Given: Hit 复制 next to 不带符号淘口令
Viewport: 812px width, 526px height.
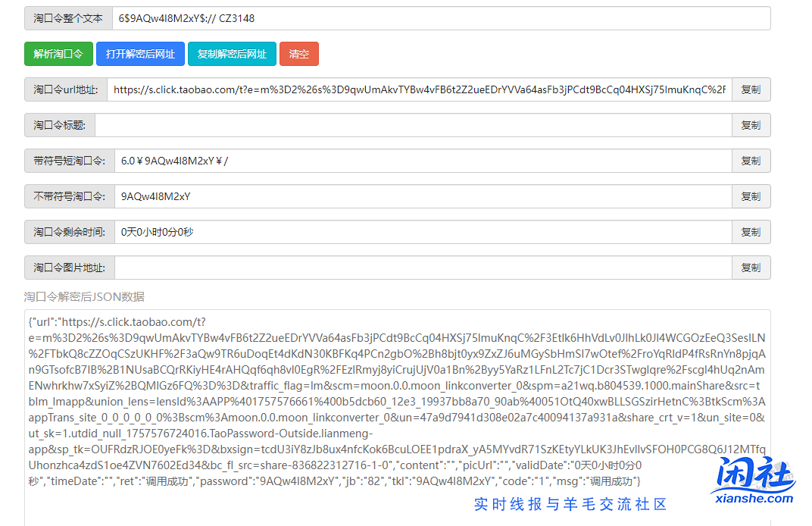Looking at the screenshot, I should [751, 196].
